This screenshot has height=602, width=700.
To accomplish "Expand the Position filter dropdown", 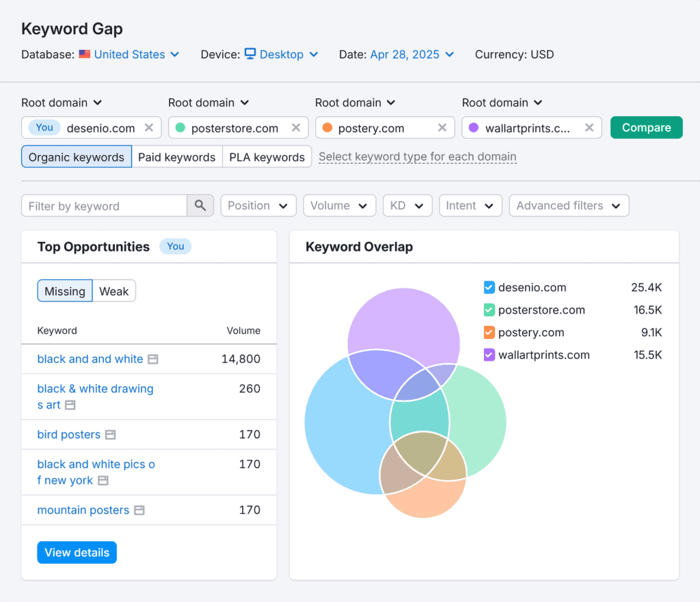I will 258,206.
